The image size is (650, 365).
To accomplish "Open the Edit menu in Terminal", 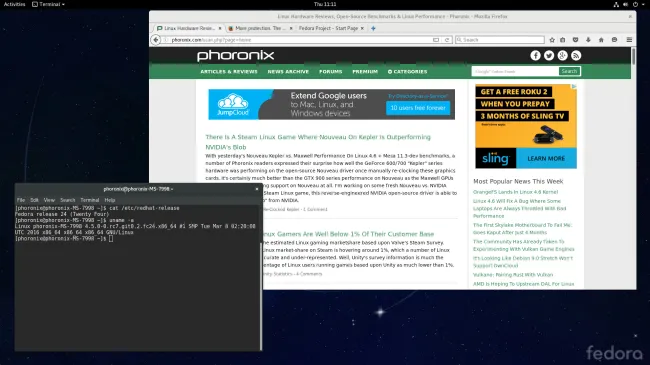I will [x=34, y=200].
